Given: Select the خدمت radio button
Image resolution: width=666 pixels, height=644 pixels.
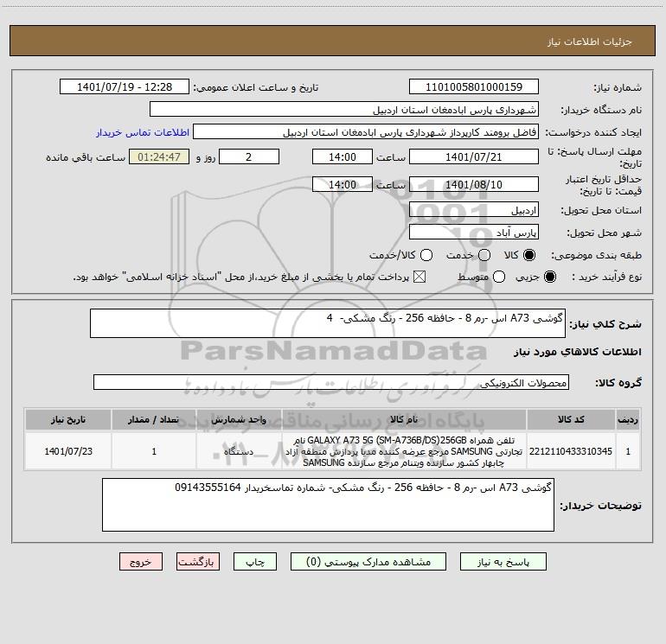Looking at the screenshot, I should click(484, 255).
